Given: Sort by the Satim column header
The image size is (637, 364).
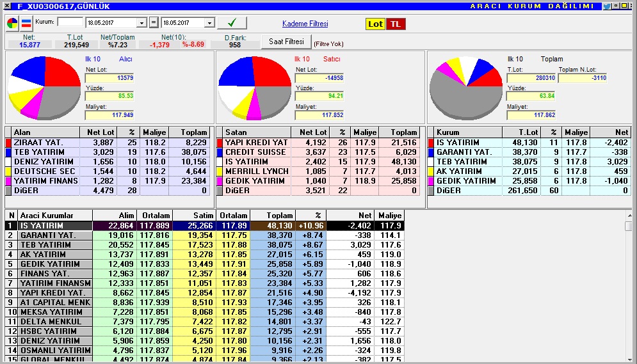Looking at the screenshot, I should (194, 216).
